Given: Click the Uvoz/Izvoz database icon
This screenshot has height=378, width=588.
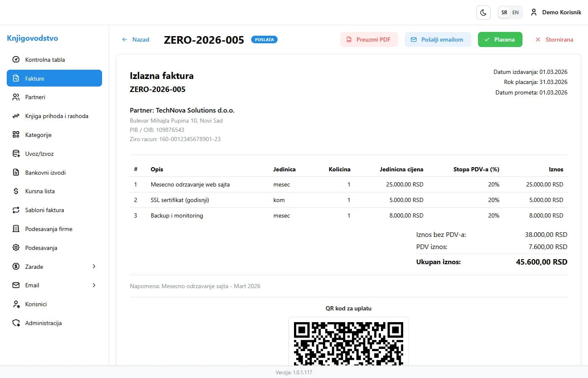Looking at the screenshot, I should tap(16, 154).
